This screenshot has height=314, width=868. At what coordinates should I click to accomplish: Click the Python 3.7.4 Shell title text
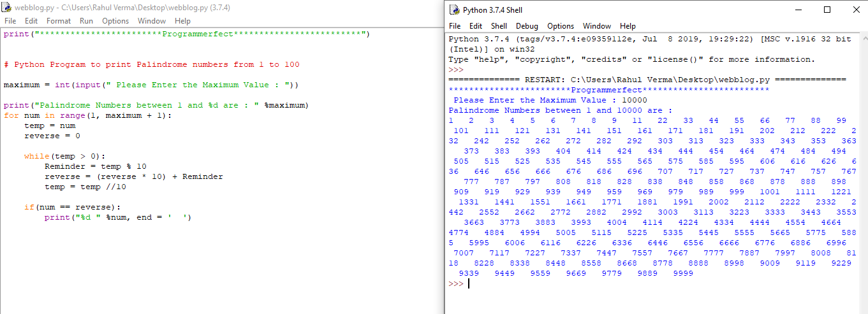pos(493,10)
